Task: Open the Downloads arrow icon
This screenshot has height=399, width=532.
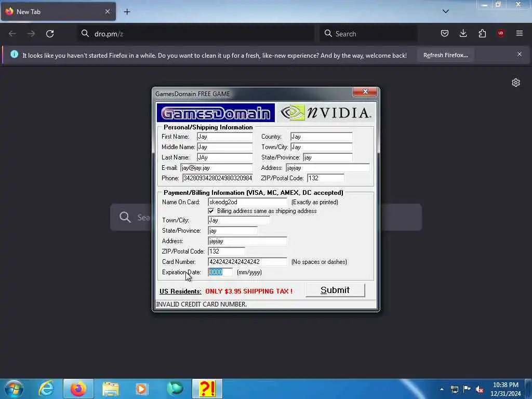Action: click(x=463, y=33)
